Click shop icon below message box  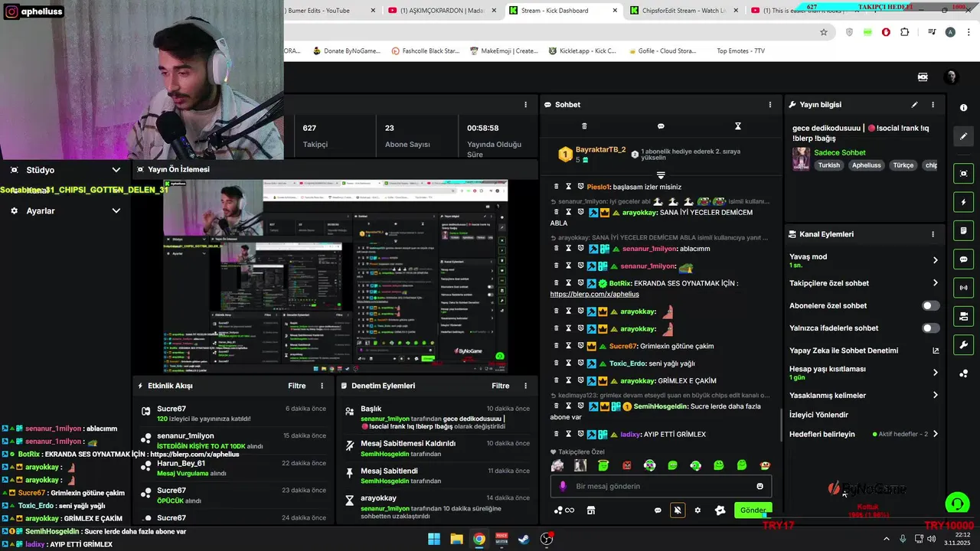tap(591, 510)
